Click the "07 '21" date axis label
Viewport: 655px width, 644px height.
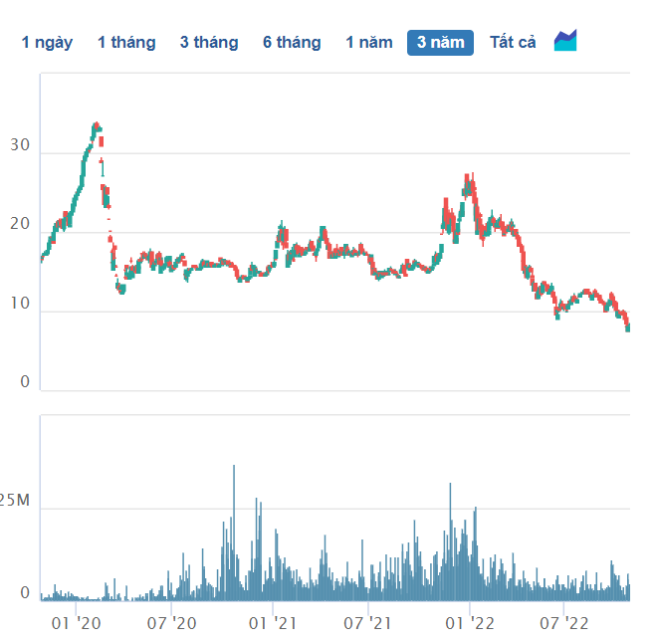(369, 624)
